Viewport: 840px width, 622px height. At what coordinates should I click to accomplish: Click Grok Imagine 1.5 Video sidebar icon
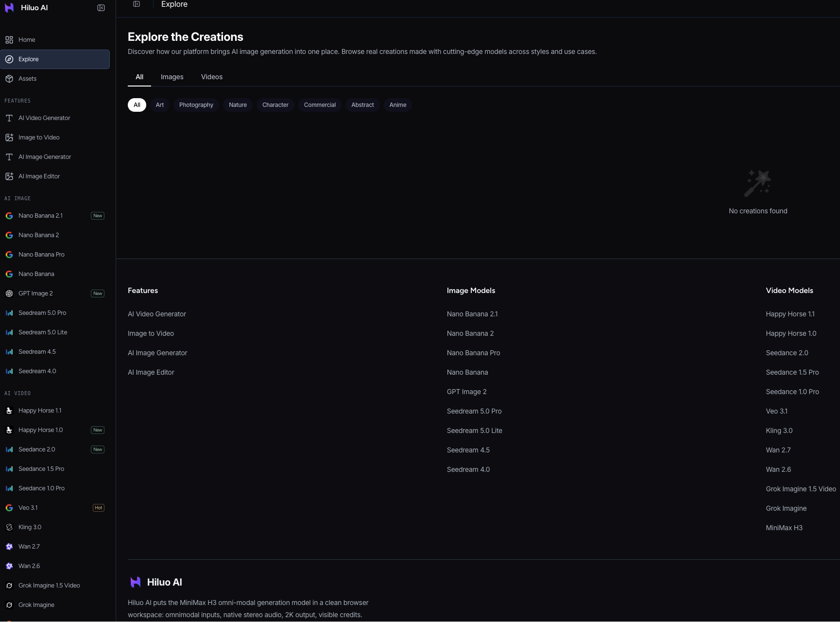coord(9,586)
